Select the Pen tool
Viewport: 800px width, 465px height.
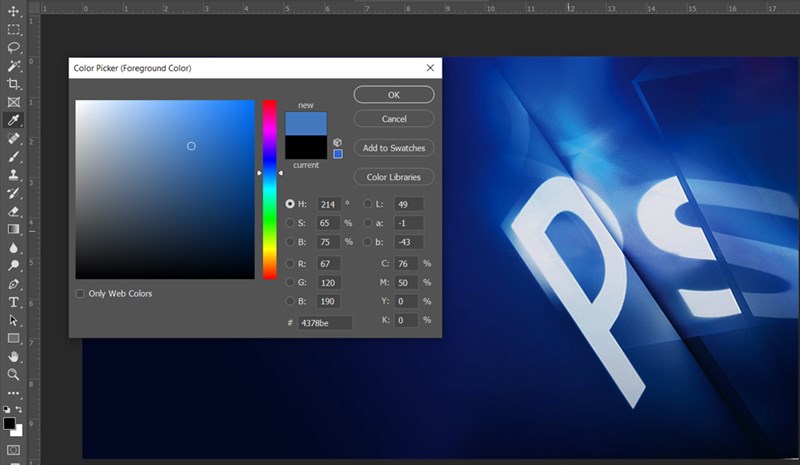coord(13,284)
